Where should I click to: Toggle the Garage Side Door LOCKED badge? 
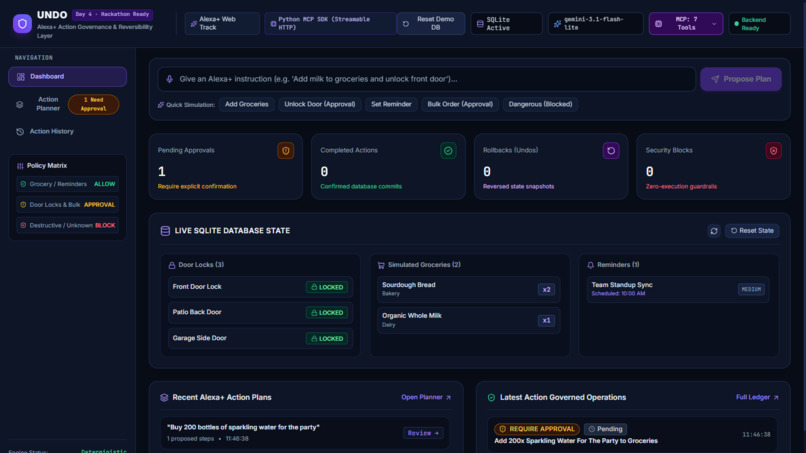tap(326, 338)
